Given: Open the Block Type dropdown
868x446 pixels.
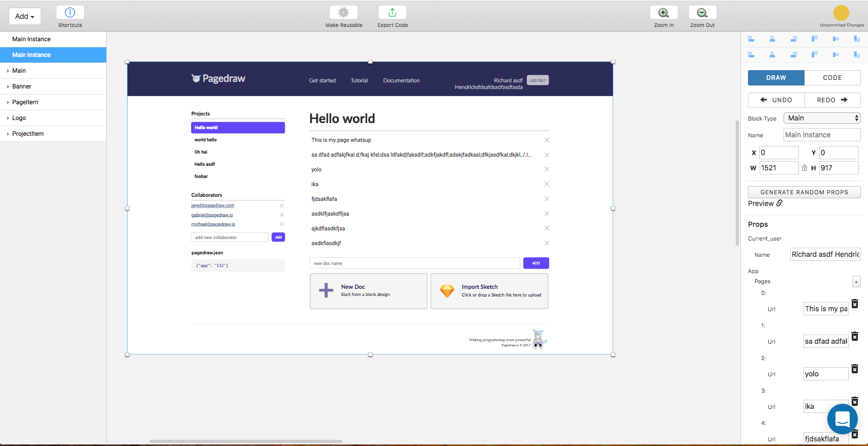Looking at the screenshot, I should (822, 118).
